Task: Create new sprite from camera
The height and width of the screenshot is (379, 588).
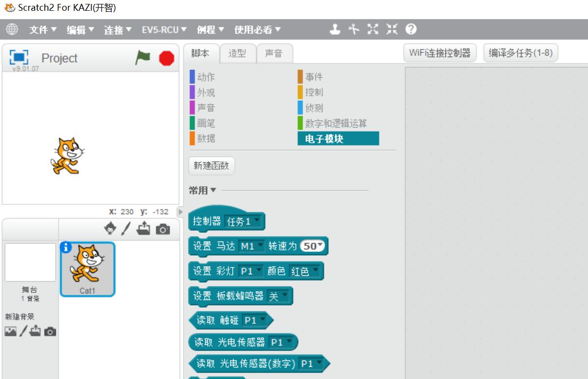Action: (163, 229)
